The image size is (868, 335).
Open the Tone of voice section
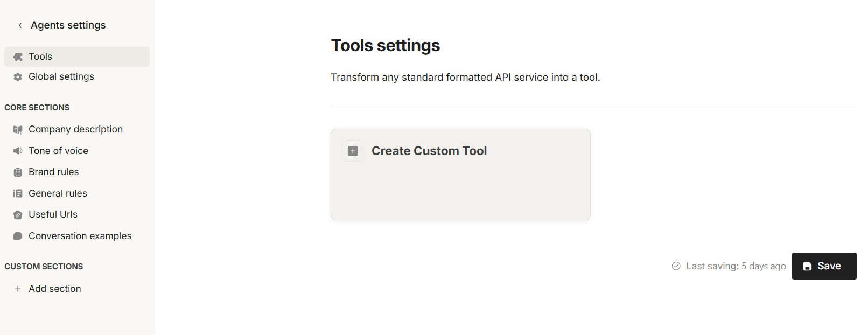pos(58,151)
